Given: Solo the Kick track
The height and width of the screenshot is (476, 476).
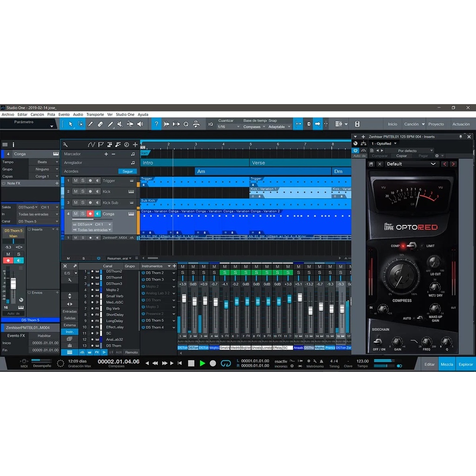Looking at the screenshot, I should click(83, 192).
